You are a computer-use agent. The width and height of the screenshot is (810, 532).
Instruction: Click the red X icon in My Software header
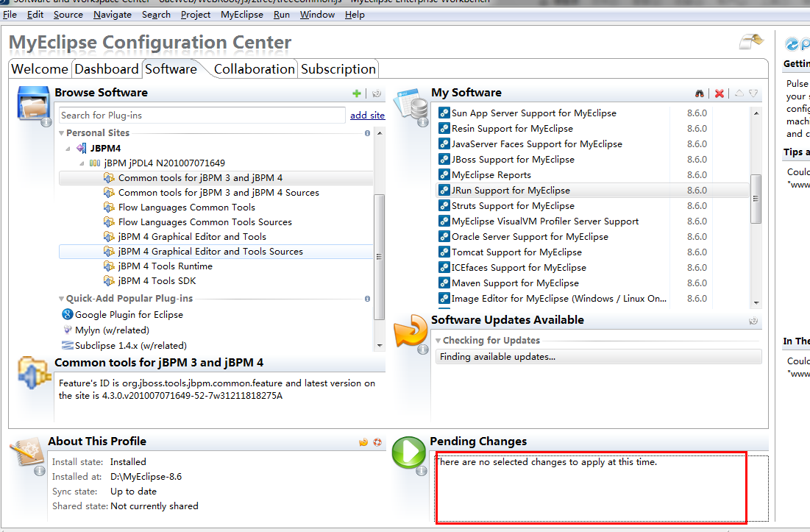click(719, 93)
